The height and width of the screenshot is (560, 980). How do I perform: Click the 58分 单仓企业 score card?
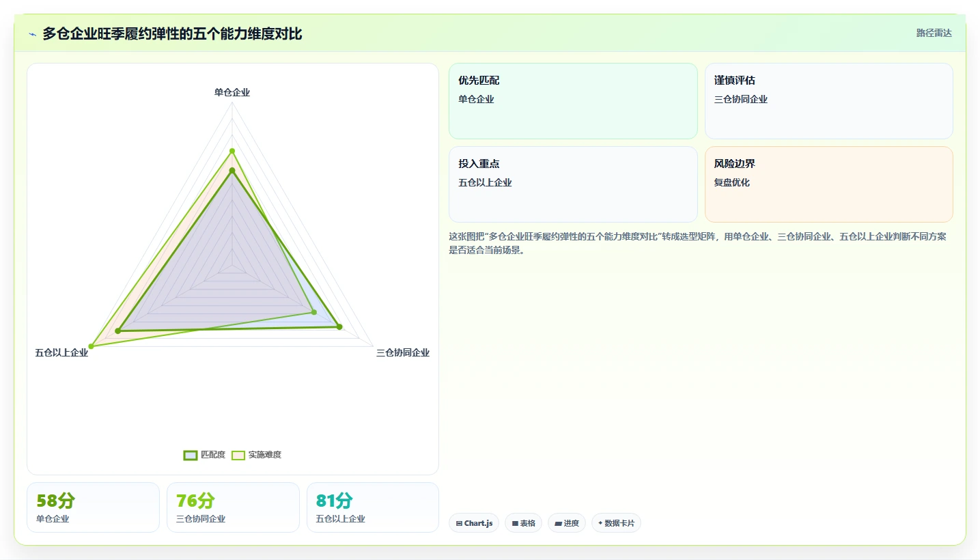tap(93, 507)
